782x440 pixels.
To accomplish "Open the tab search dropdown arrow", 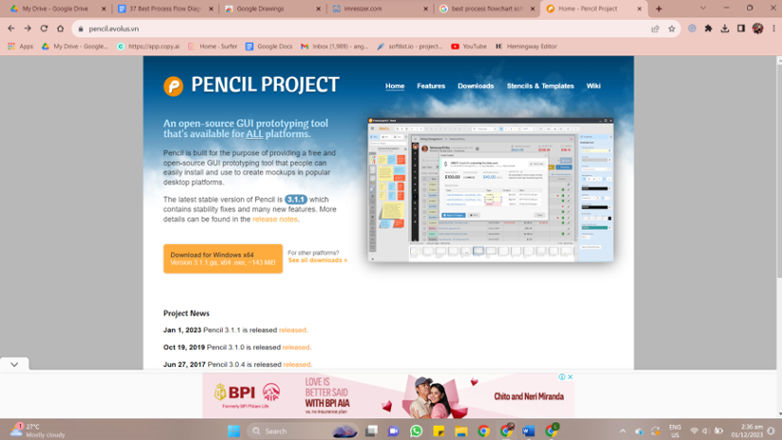I will [703, 8].
